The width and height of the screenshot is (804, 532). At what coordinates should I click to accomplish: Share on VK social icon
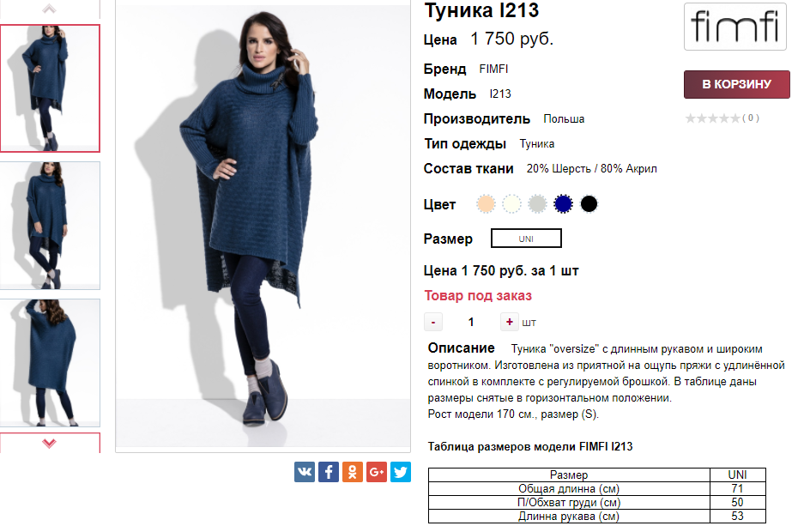[305, 472]
